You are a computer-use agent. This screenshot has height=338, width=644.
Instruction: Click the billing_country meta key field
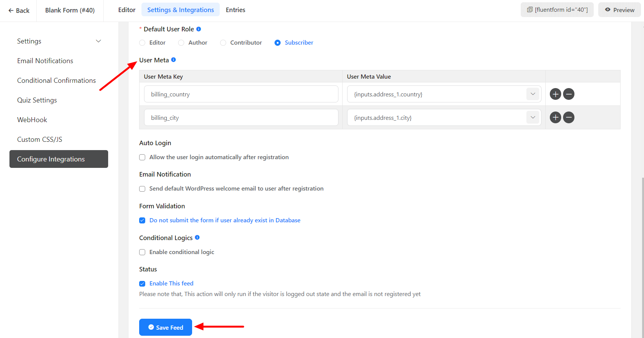tap(241, 94)
